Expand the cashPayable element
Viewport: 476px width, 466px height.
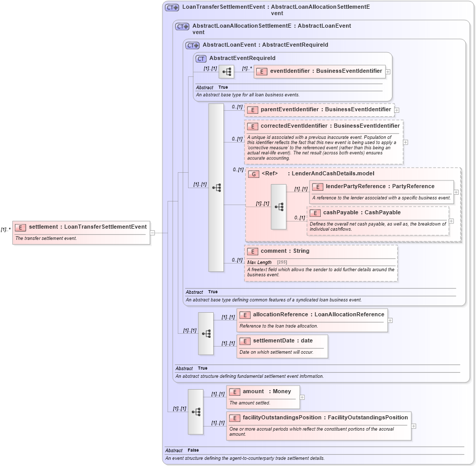tap(451, 220)
